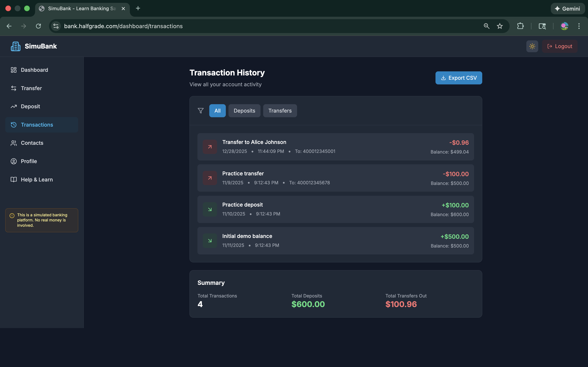Open the Deposit trend icon
Screen dimensions: 588x367
point(14,106)
